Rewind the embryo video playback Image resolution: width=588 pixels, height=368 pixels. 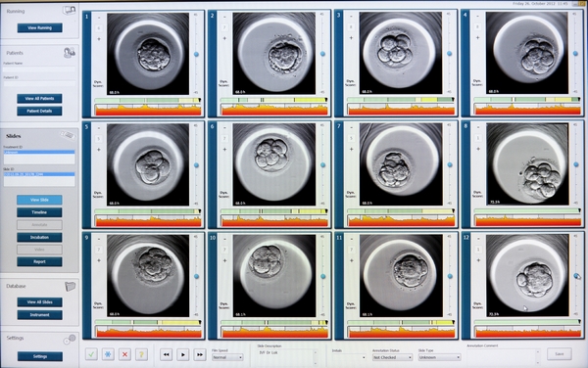point(167,354)
